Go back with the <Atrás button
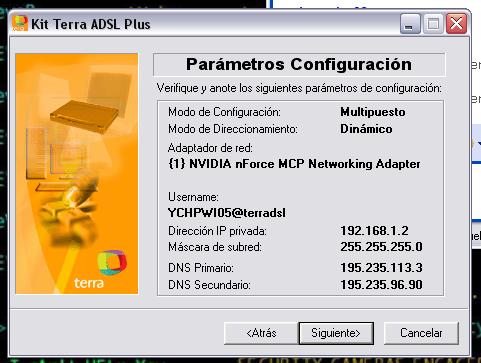This screenshot has height=363, width=481. pos(261,333)
